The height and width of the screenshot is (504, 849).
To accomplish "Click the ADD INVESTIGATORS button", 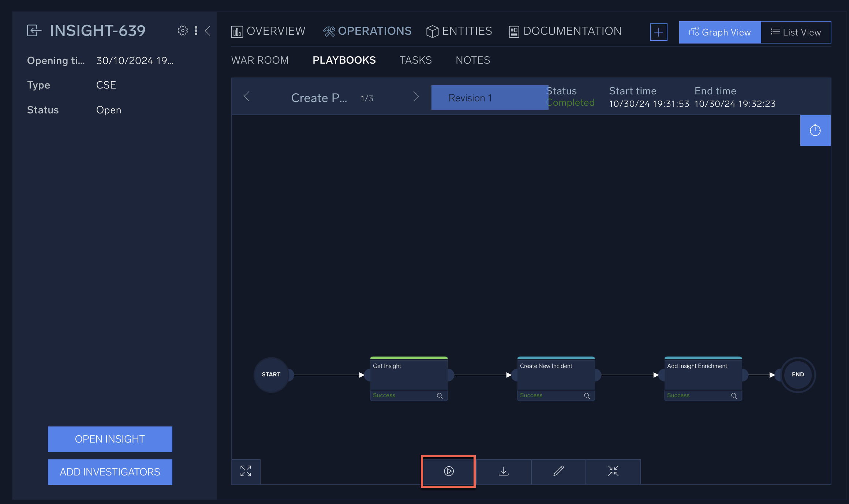I will point(110,472).
